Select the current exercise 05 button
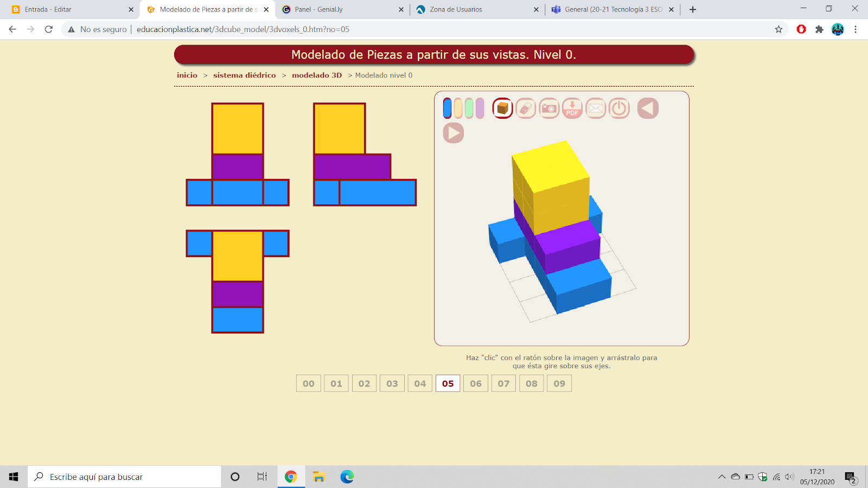The width and height of the screenshot is (868, 488). point(448,383)
